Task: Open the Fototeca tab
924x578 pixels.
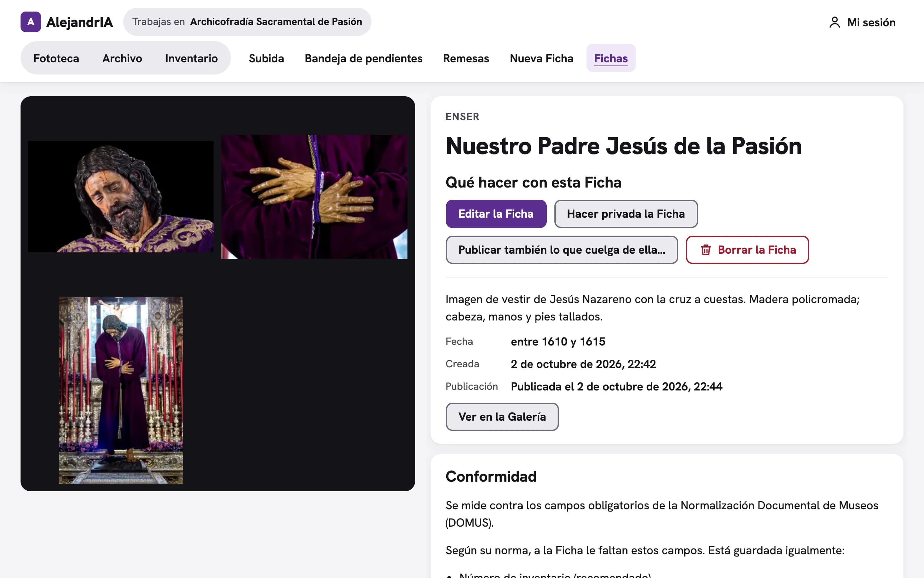Action: (x=56, y=58)
